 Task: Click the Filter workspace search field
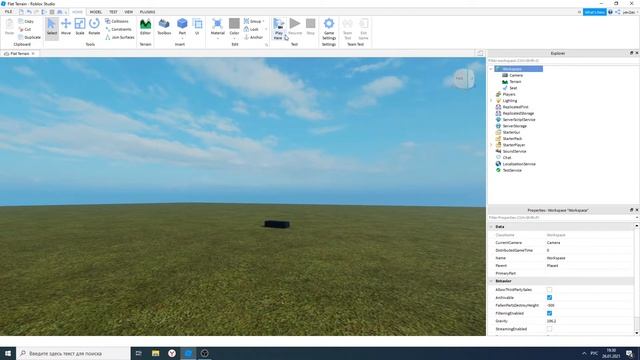coord(563,61)
